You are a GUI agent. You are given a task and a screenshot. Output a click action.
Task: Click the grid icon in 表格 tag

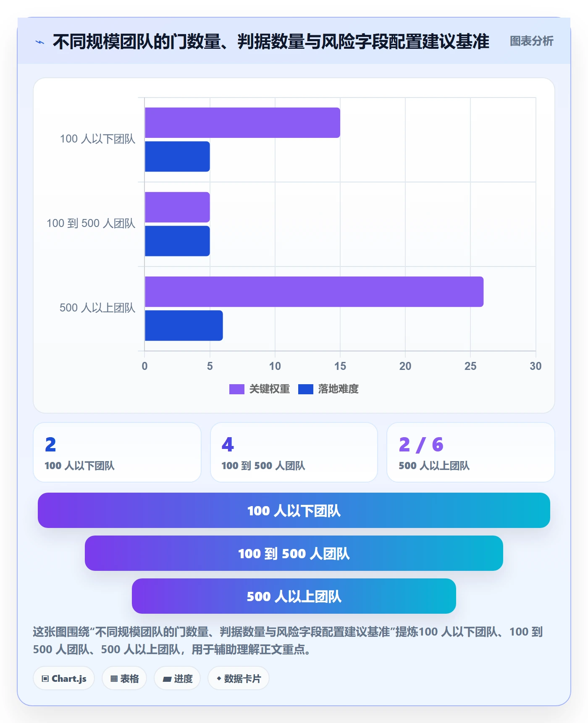click(114, 678)
